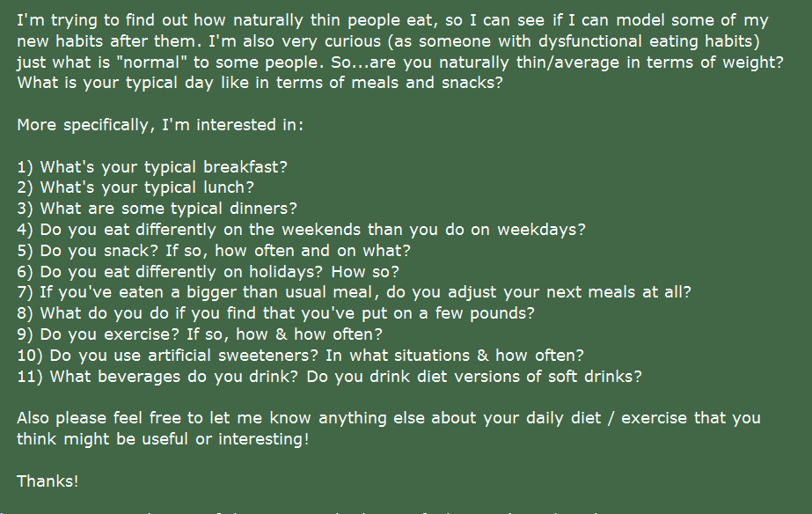The width and height of the screenshot is (812, 514).
Task: Click question 4 about weekends versus weekdays
Action: [x=301, y=230]
